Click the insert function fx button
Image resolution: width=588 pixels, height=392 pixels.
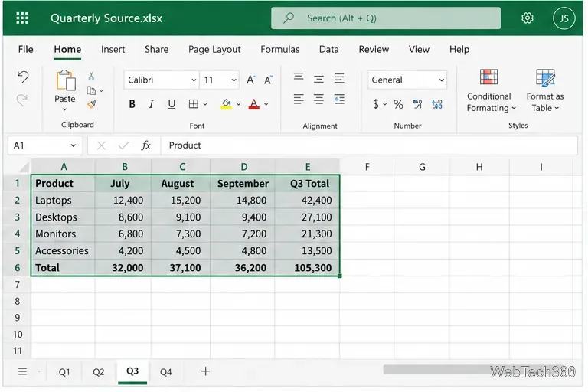pos(146,145)
